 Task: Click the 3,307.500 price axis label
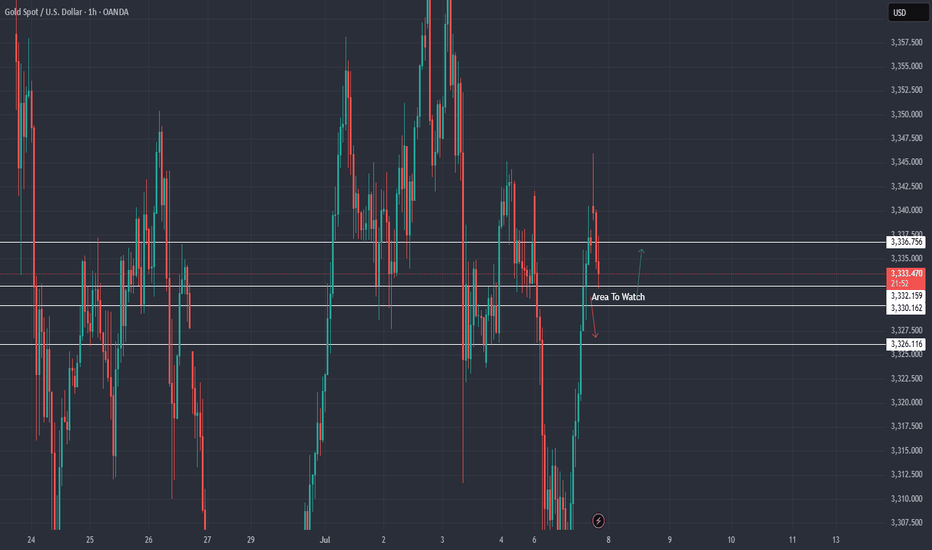(x=906, y=522)
